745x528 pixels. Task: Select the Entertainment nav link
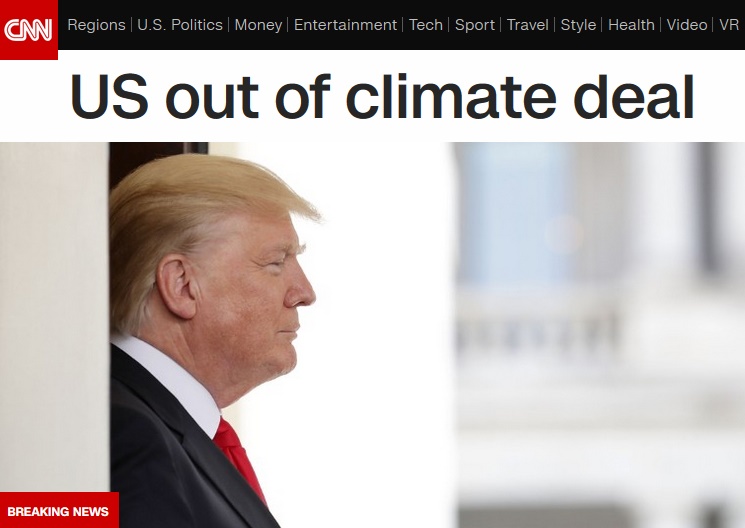tap(345, 25)
